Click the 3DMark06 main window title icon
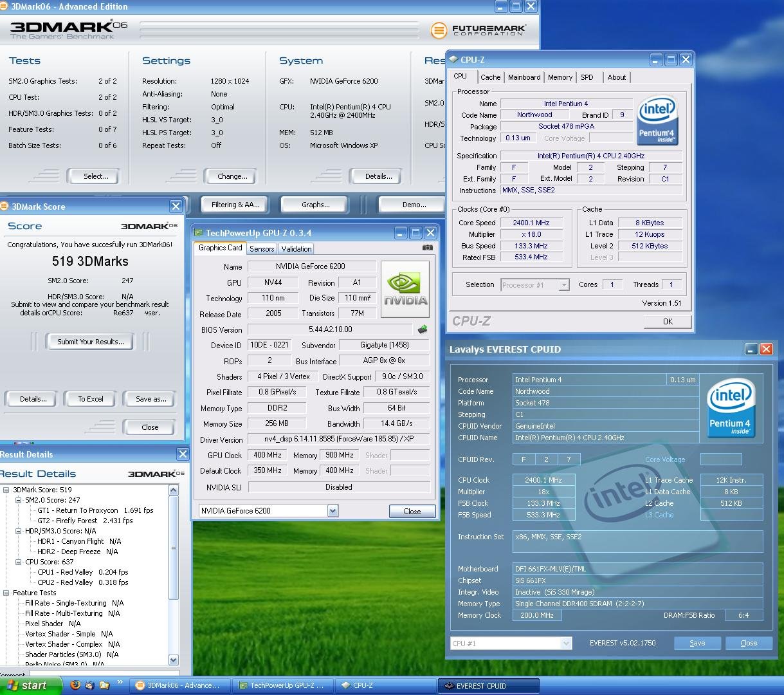Image resolution: width=784 pixels, height=695 pixels. pyautogui.click(x=5, y=6)
